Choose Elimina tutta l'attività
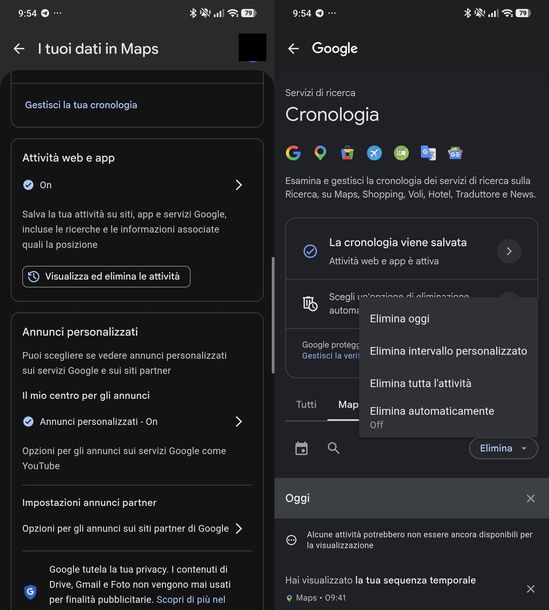 pyautogui.click(x=448, y=383)
